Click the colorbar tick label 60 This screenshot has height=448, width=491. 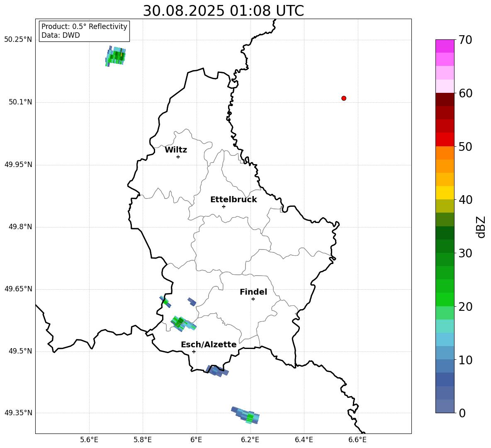coord(466,93)
